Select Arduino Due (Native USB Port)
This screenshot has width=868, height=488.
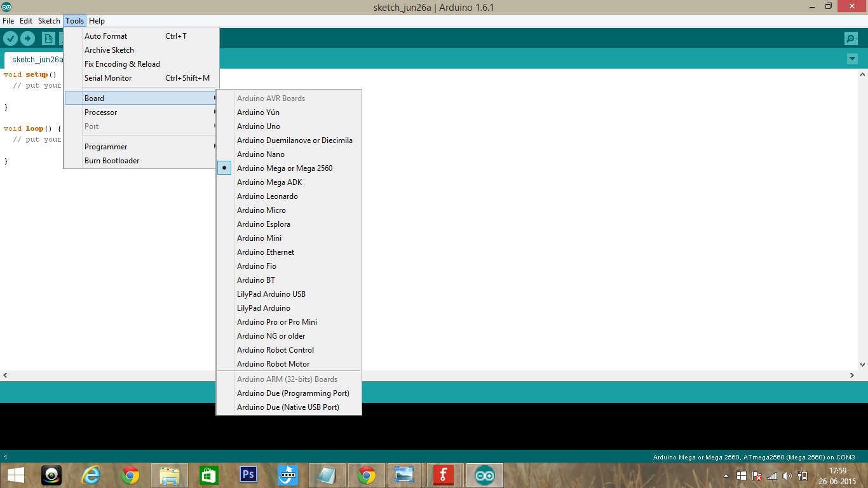click(289, 407)
